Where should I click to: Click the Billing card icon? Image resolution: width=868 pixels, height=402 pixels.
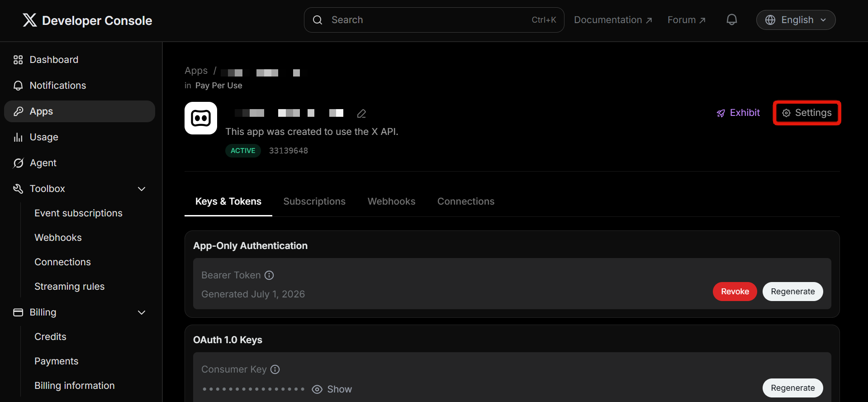pos(18,312)
